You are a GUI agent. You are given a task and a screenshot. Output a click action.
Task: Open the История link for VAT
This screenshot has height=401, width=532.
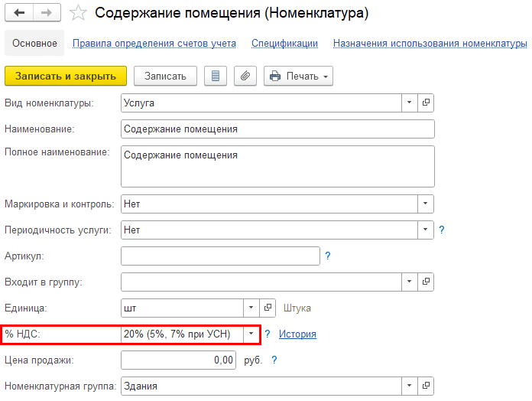pyautogui.click(x=297, y=334)
